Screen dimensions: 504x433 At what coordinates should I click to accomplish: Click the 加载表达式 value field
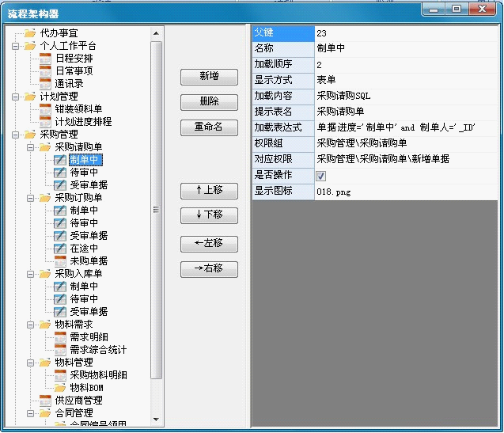click(407, 128)
